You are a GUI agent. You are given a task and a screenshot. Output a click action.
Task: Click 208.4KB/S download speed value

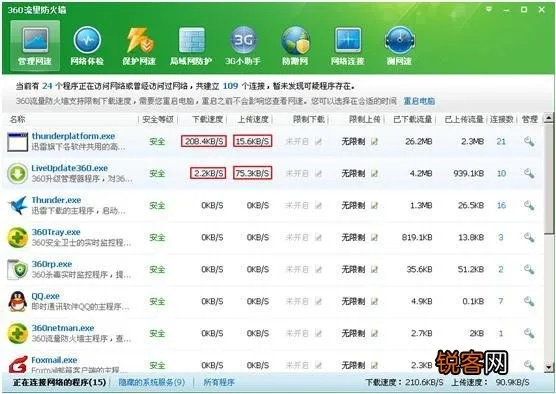click(204, 141)
